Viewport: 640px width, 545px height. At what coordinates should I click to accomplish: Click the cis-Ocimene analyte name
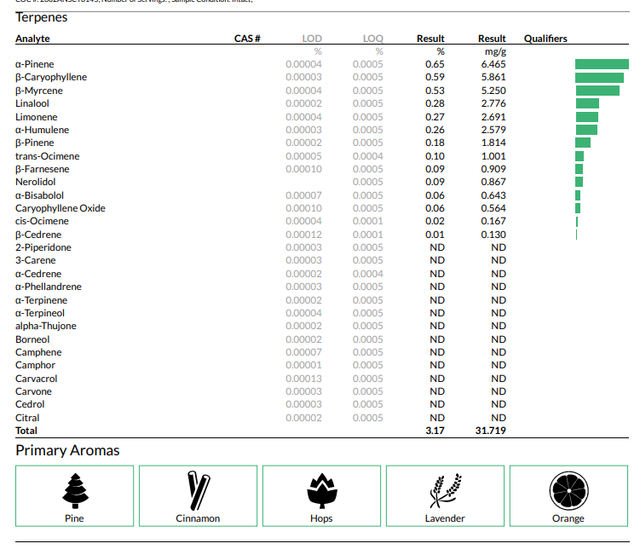[42, 221]
